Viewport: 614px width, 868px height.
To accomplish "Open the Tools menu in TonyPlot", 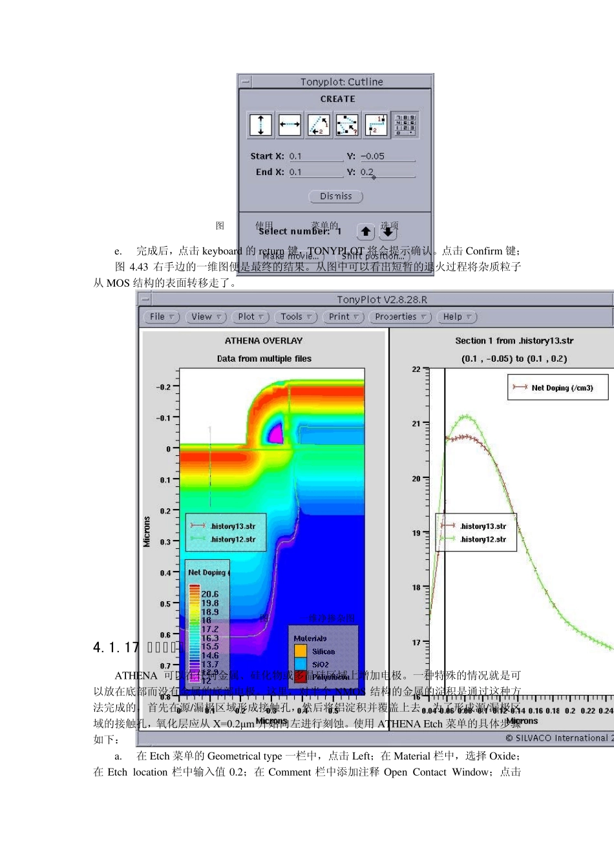I will 295,317.
